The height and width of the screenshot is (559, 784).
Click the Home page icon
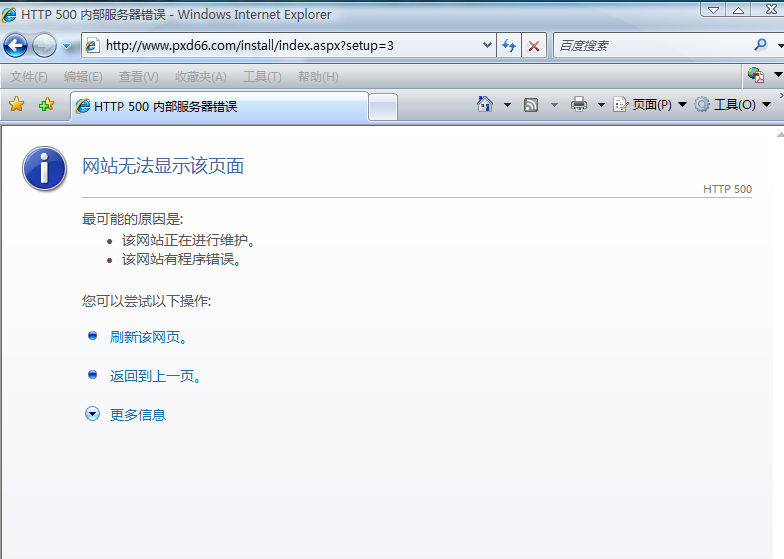point(485,105)
